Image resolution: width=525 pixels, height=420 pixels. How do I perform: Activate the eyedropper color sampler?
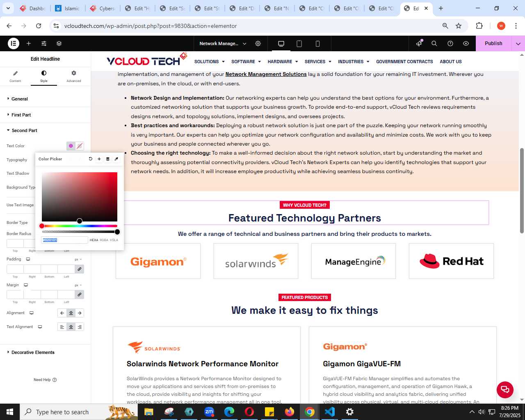coord(116,159)
